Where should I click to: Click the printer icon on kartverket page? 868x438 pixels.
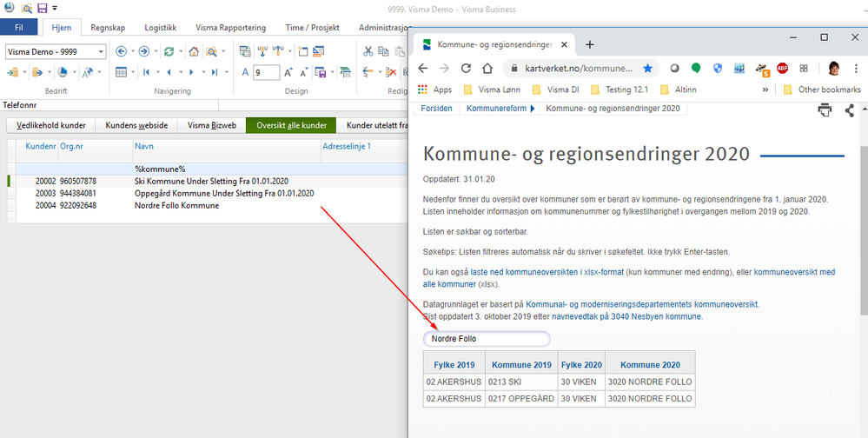coord(825,109)
